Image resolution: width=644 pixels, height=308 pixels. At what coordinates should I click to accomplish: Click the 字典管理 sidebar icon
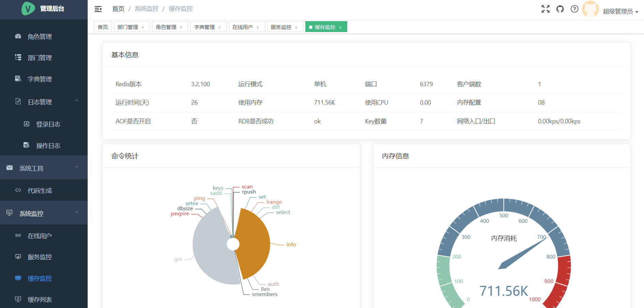[x=18, y=79]
